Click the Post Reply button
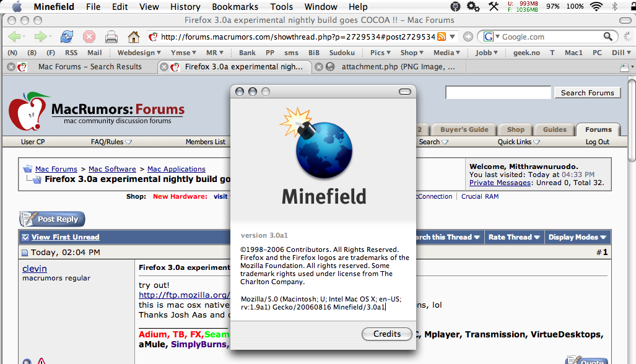This screenshot has height=364, width=636. point(52,219)
